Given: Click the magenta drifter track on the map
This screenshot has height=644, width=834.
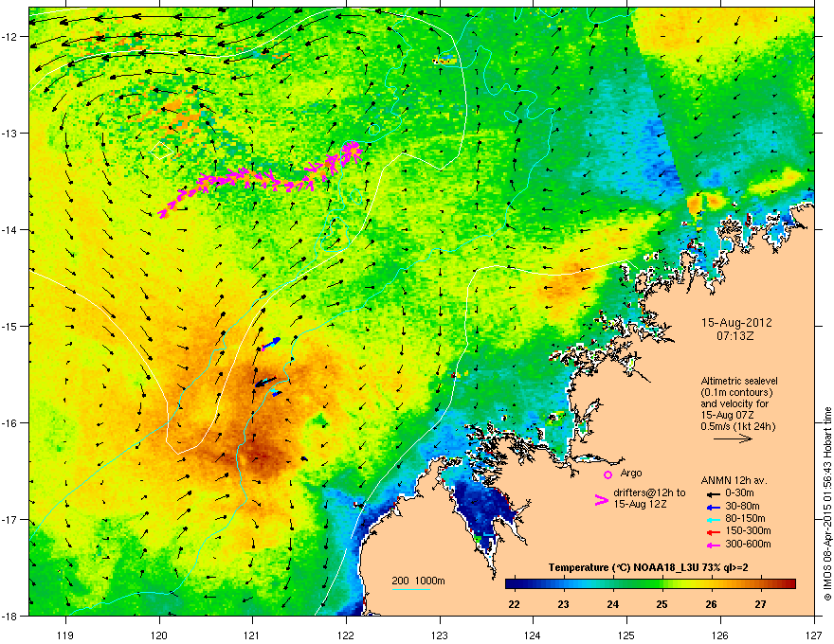Looking at the screenshot, I should [x=261, y=180].
